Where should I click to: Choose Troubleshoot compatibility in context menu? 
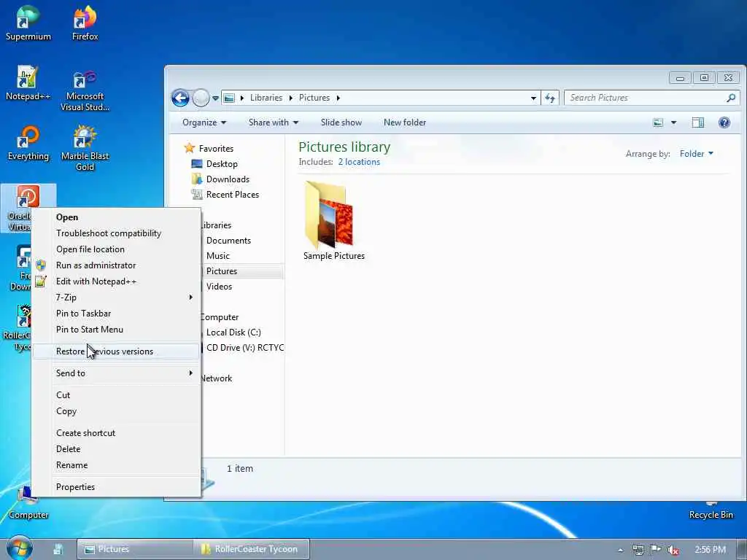pyautogui.click(x=116, y=233)
